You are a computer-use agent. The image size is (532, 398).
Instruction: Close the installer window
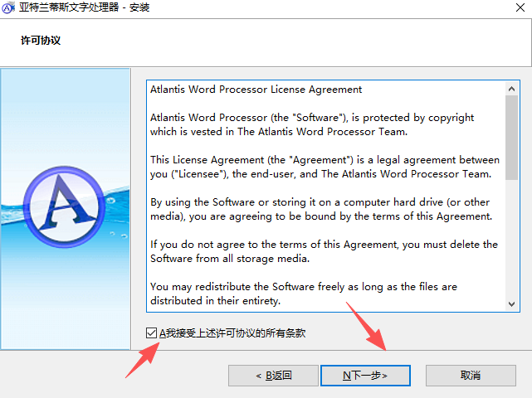pyautogui.click(x=520, y=7)
